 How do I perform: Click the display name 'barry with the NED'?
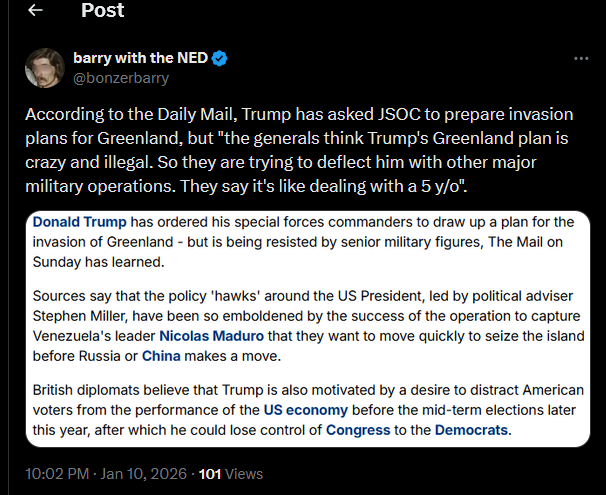(x=140, y=58)
